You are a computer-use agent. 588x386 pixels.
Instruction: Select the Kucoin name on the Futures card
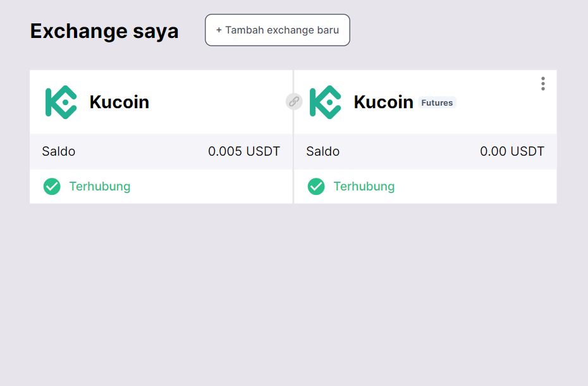[383, 102]
